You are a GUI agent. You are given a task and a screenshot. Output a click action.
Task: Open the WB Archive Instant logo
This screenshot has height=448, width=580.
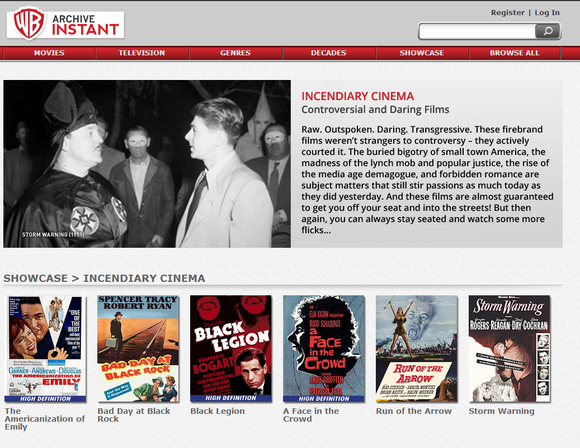(x=65, y=25)
